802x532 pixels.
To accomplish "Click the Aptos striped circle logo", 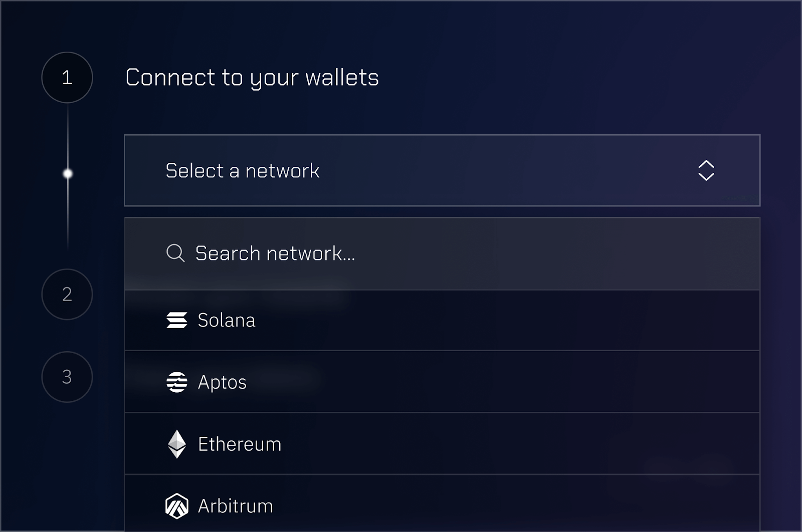I will click(176, 382).
